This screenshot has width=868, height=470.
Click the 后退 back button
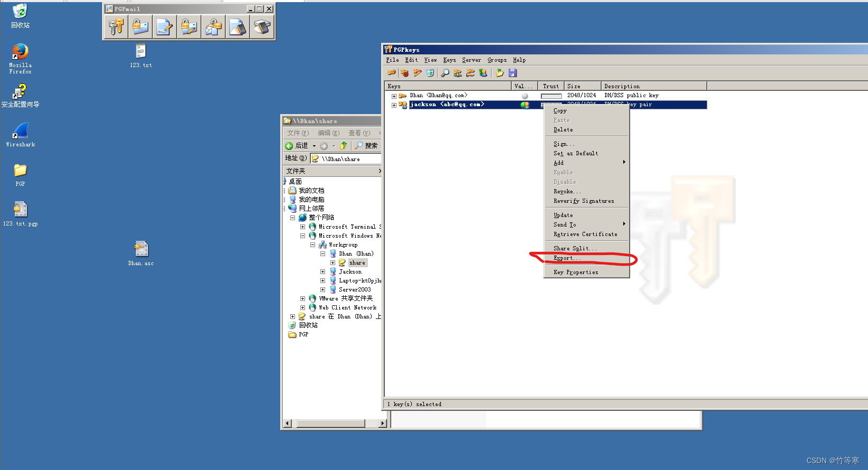point(297,146)
